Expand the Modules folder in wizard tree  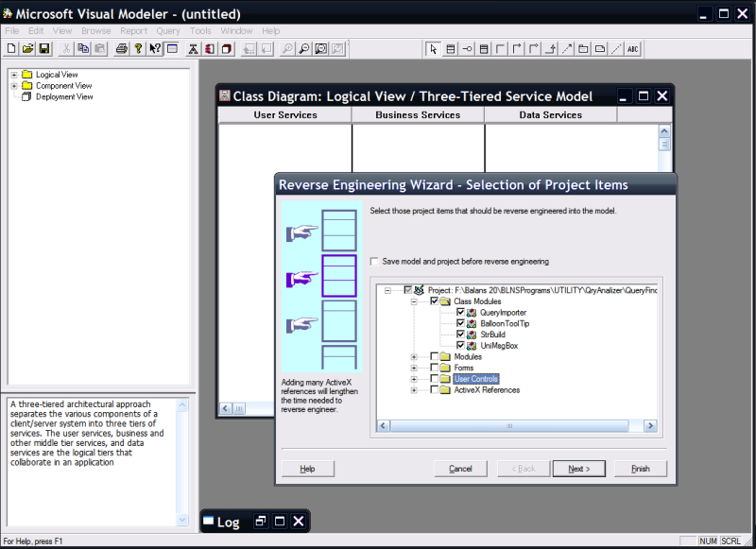414,357
